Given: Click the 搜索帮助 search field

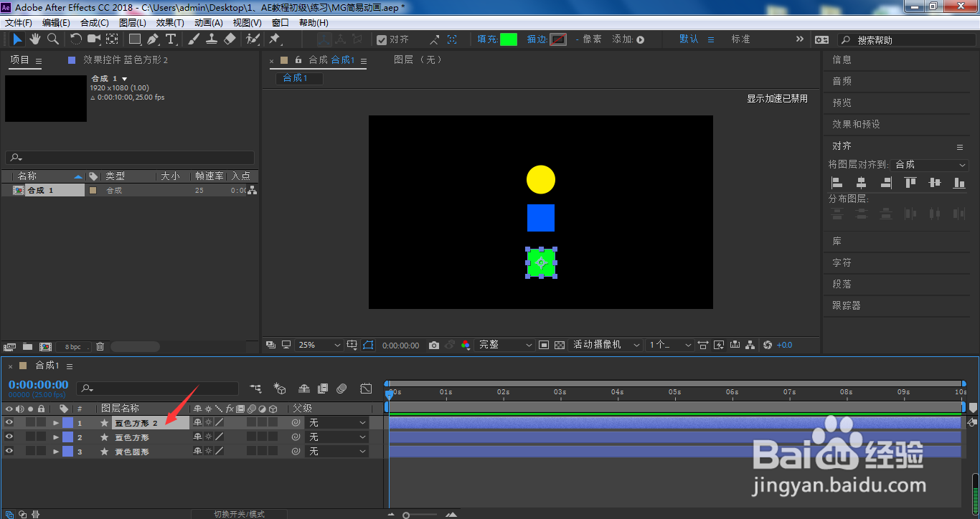Looking at the screenshot, I should 906,40.
